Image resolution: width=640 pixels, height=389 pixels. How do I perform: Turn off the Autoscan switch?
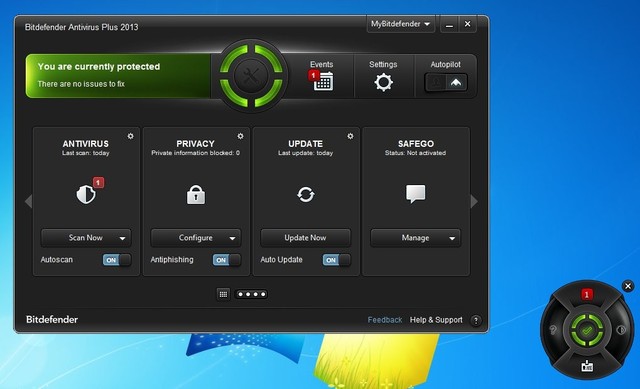click(117, 260)
